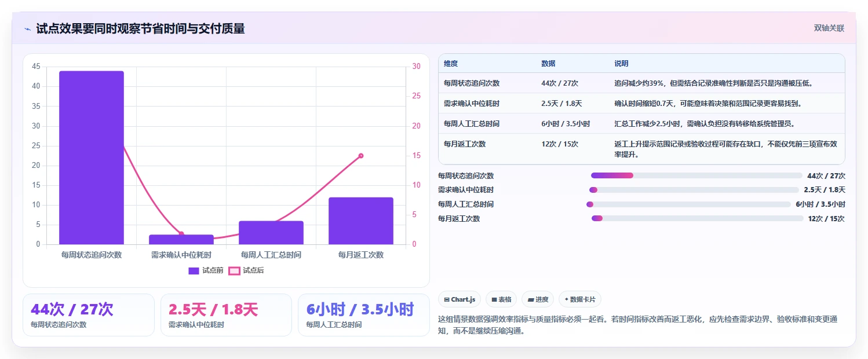The width and height of the screenshot is (868, 359).
Task: Click the 需求确认中位耗时 table row label
Action: point(472,104)
